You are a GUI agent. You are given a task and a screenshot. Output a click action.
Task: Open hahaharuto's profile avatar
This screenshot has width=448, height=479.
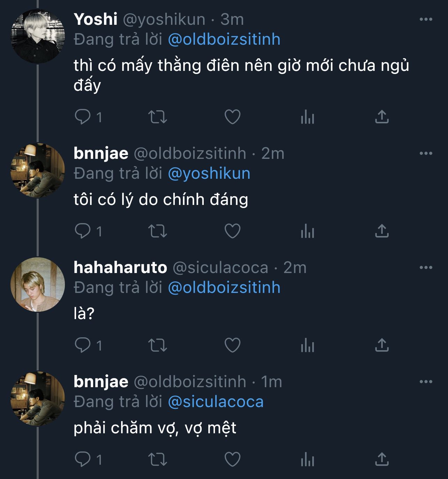38,285
